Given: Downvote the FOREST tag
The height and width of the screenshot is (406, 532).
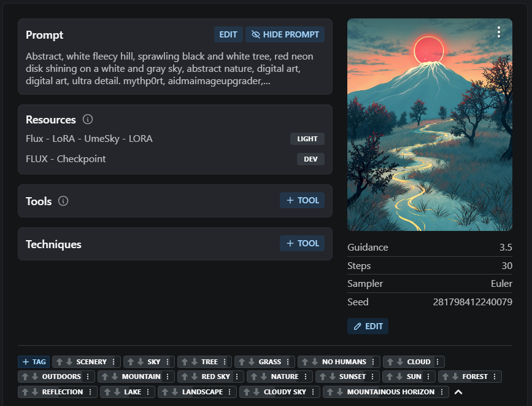Looking at the screenshot, I should pos(455,377).
